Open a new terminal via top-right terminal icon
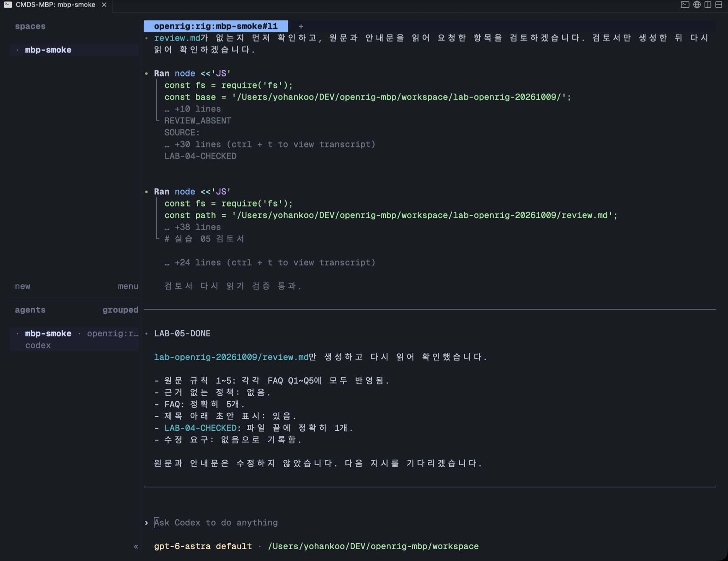This screenshot has width=728, height=561. (685, 5)
